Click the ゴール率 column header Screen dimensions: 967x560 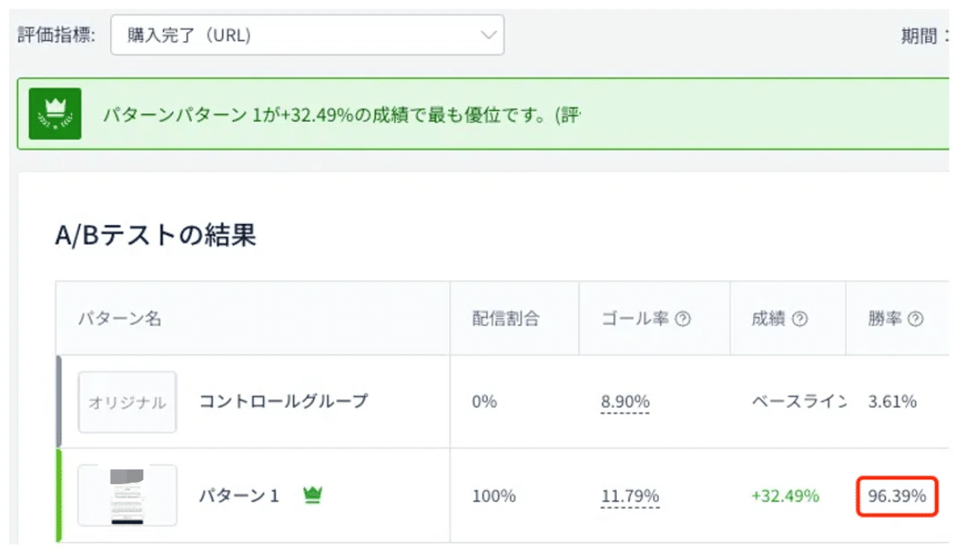tap(635, 320)
